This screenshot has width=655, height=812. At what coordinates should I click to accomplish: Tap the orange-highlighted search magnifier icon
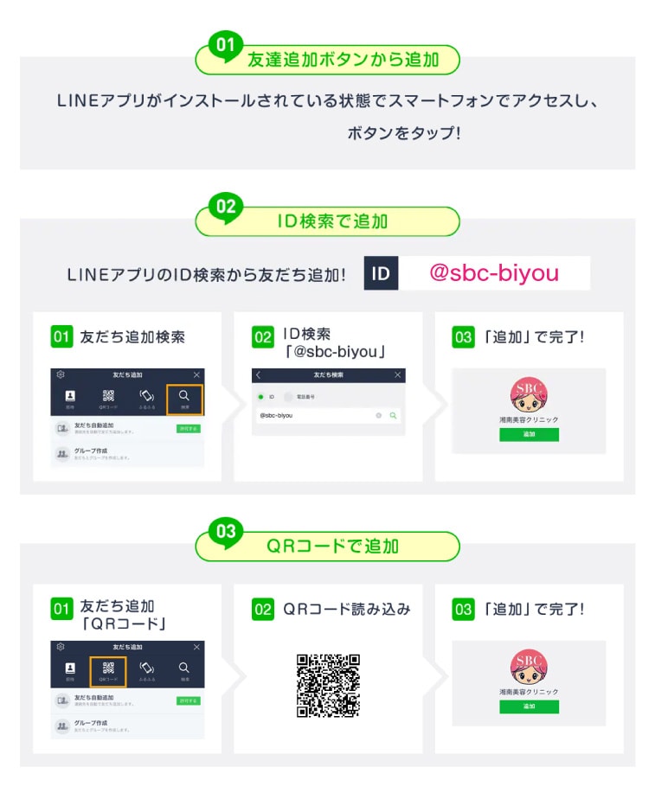184,400
